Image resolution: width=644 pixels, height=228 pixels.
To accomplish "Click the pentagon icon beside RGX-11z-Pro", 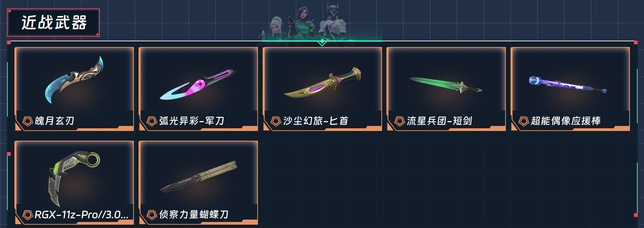I will 28,215.
